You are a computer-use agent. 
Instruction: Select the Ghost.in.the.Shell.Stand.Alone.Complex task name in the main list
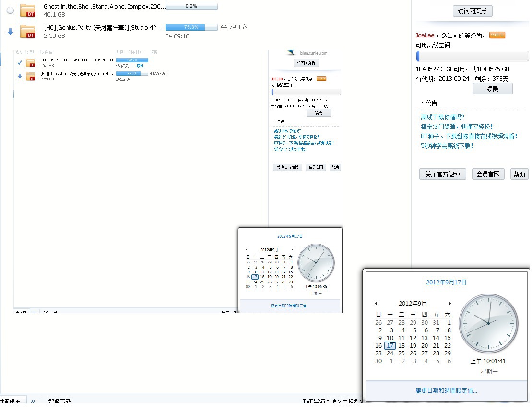pyautogui.click(x=105, y=6)
